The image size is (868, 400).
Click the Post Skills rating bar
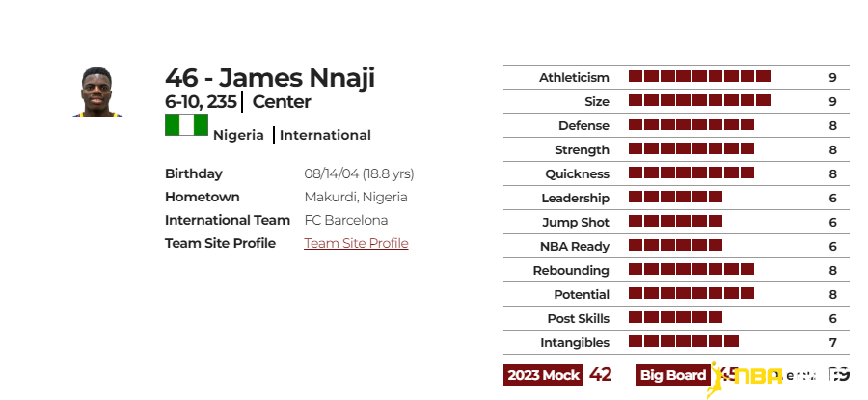(x=675, y=317)
